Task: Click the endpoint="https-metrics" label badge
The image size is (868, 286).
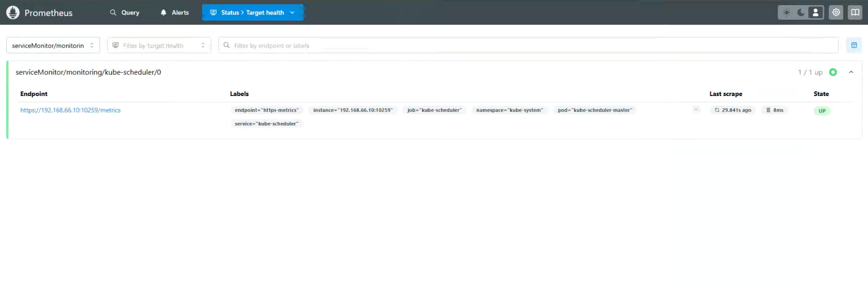Action: pos(267,110)
